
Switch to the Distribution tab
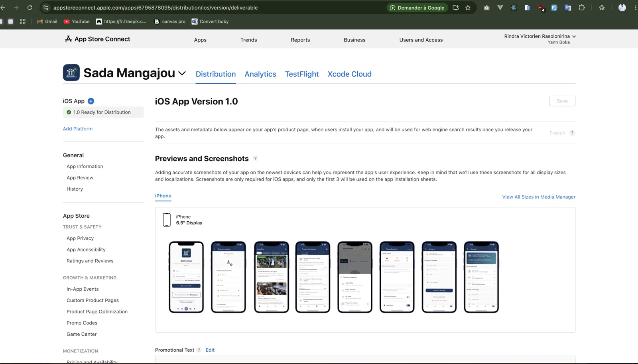[x=216, y=74]
